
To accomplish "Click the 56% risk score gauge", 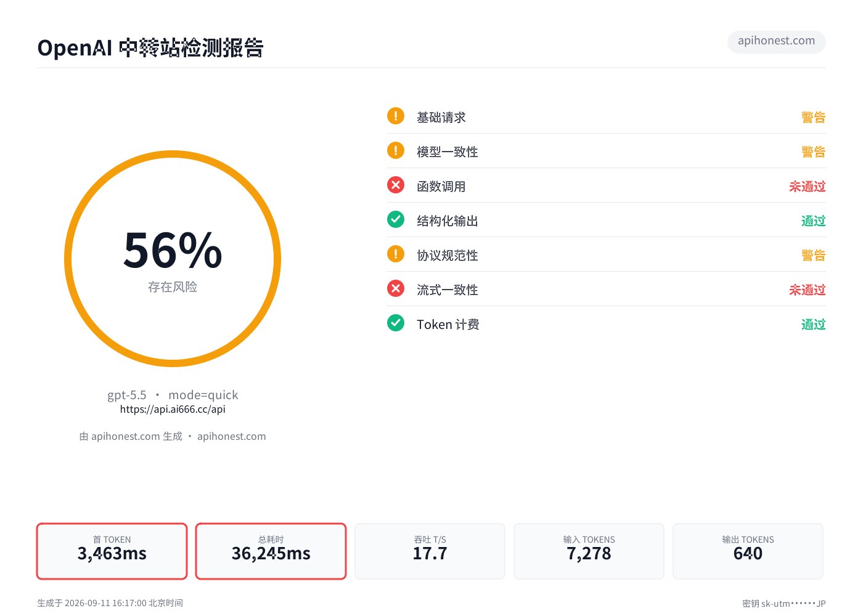I will click(173, 259).
